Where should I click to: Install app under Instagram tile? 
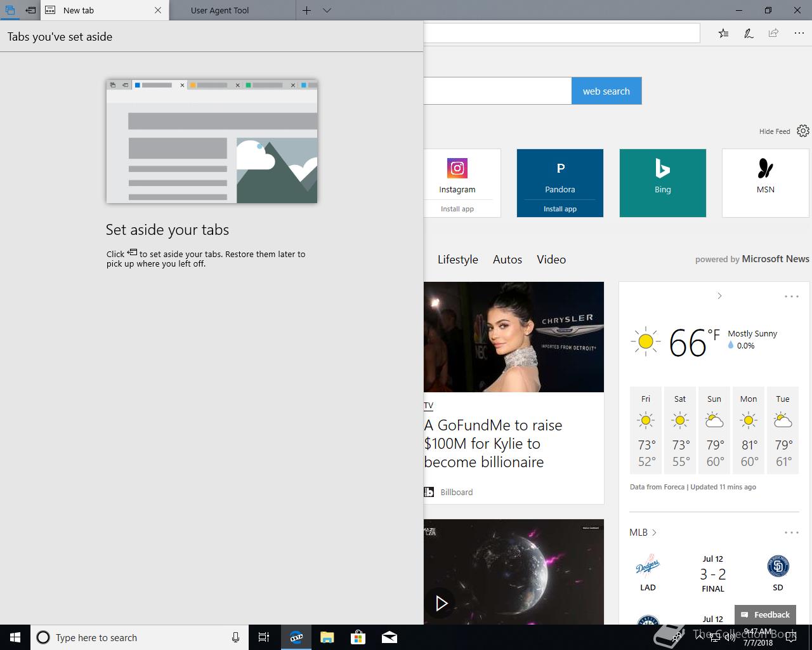457,209
